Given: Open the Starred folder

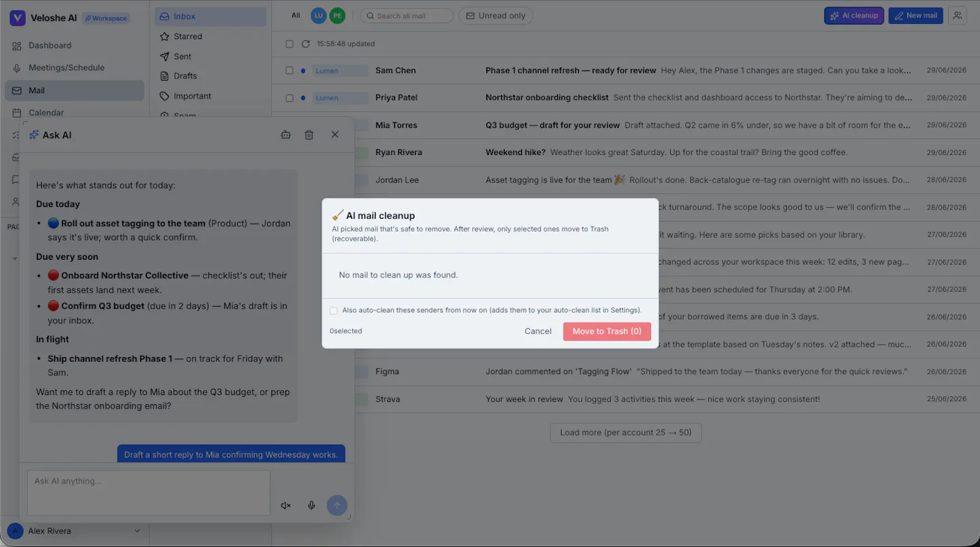Looking at the screenshot, I should 210,37.
